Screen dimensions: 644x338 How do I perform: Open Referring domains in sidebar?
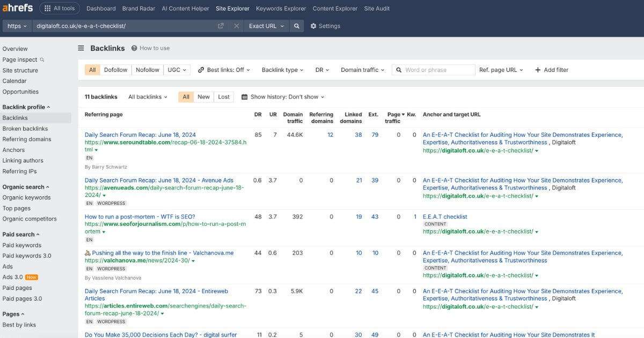coord(27,139)
